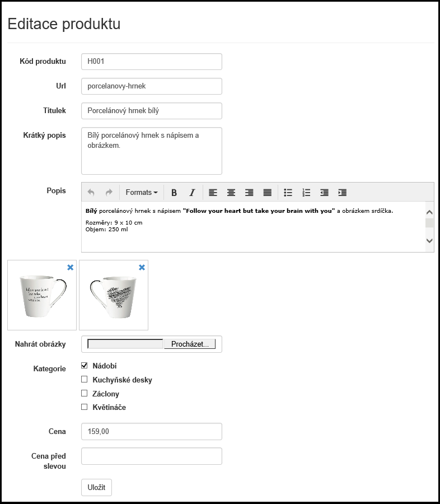Tick the Květináče category checkbox
Screen dimensions: 440x504
pos(85,407)
